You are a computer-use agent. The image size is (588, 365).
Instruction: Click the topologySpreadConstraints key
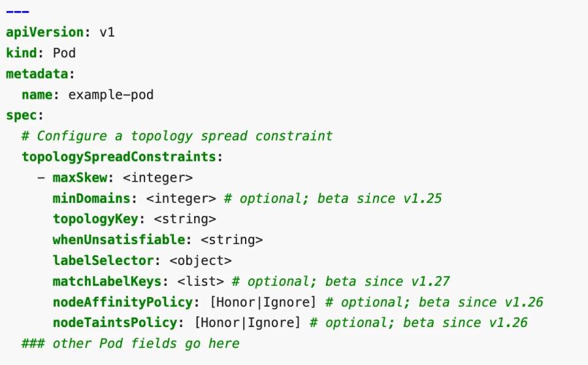click(x=119, y=157)
